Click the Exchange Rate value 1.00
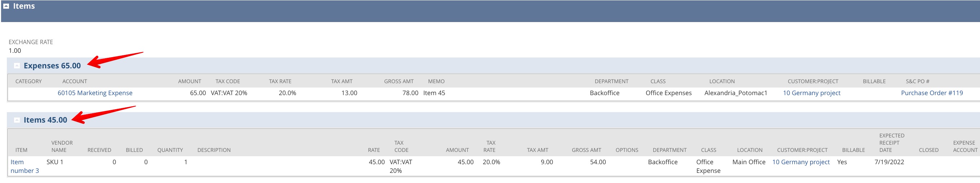The image size is (980, 183). [15, 51]
